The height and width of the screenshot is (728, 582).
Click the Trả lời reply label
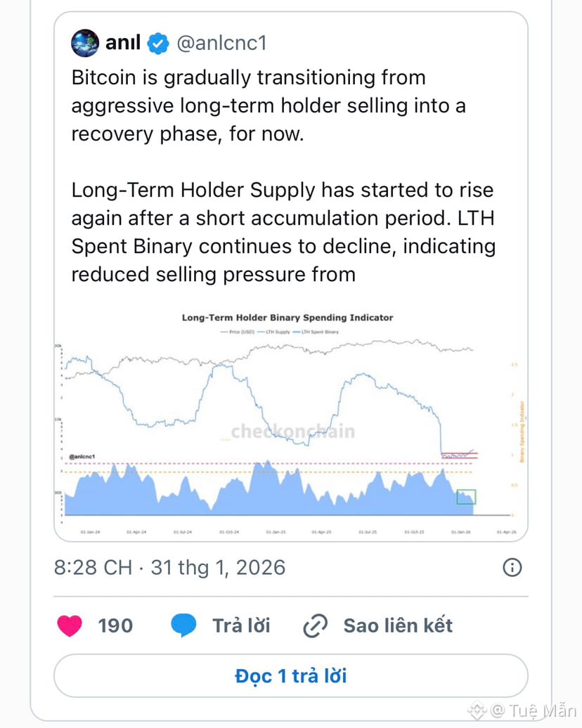click(x=241, y=625)
